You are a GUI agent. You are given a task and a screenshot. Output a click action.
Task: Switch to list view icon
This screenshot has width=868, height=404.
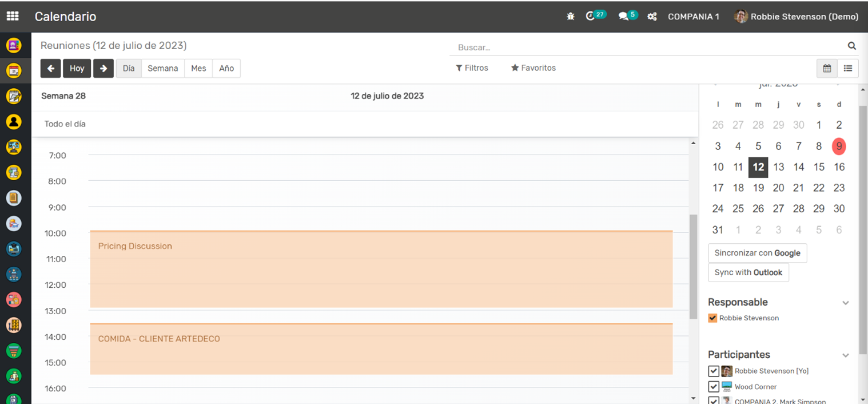coord(848,68)
